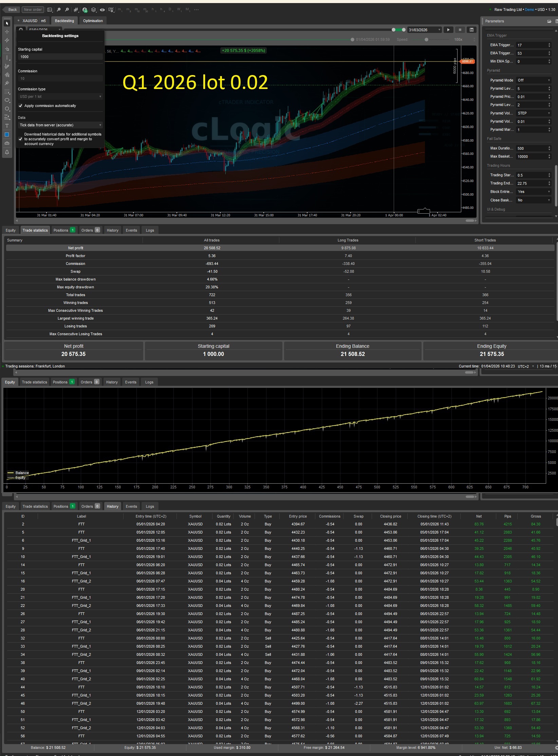Switch to the Optimisation tab

(93, 21)
